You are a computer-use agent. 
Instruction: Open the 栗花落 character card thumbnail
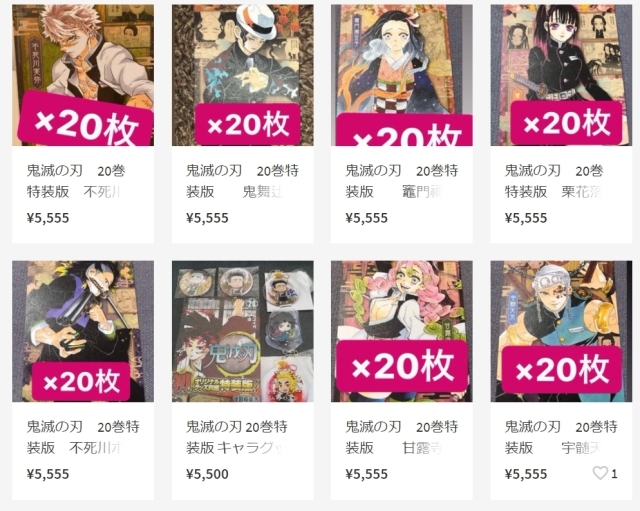point(561,75)
